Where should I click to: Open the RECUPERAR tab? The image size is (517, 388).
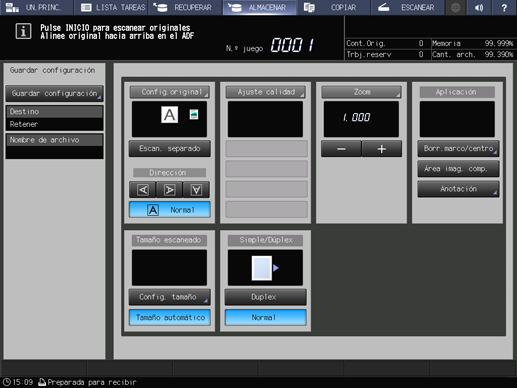click(185, 7)
